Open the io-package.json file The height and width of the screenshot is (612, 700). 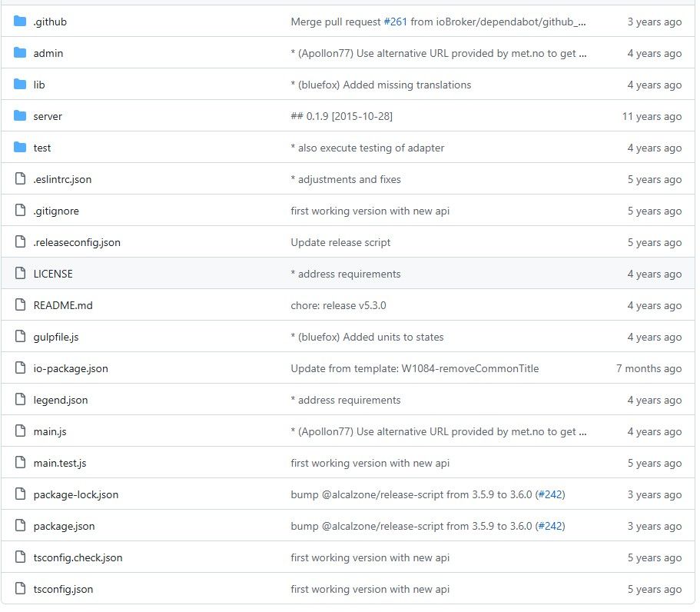pyautogui.click(x=71, y=369)
